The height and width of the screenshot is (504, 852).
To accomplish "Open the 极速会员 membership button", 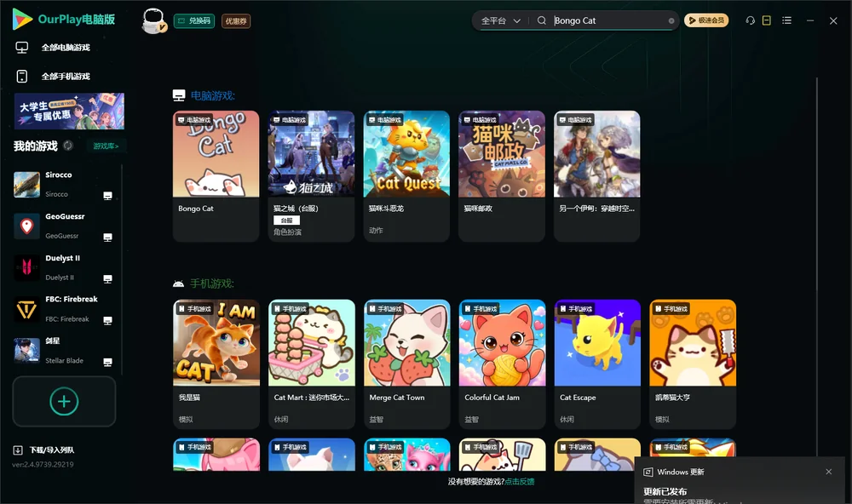I will coord(705,20).
